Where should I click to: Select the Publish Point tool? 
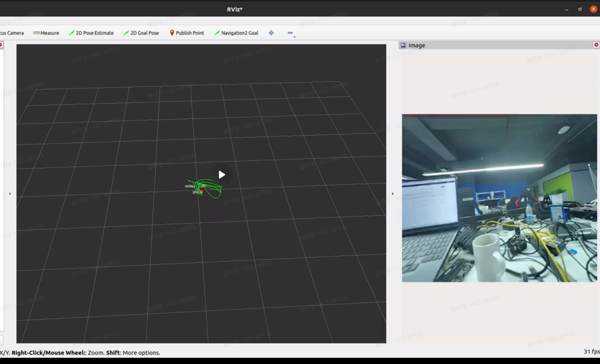tap(187, 33)
